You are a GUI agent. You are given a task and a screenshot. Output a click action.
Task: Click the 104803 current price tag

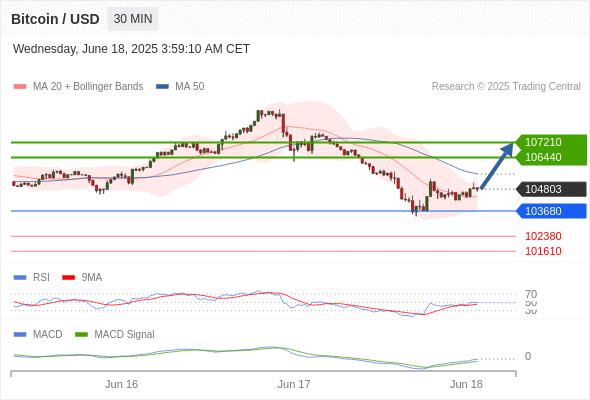(551, 189)
